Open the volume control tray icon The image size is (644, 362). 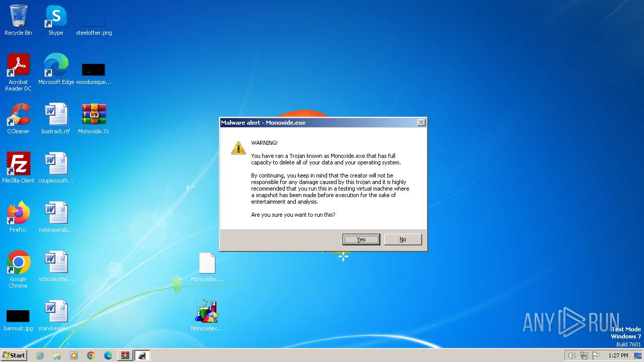pyautogui.click(x=572, y=355)
